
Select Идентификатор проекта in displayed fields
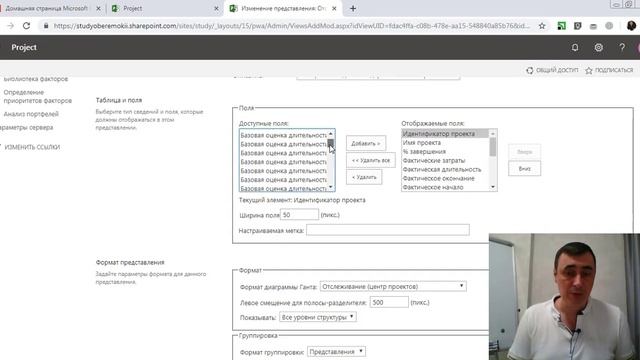point(445,133)
